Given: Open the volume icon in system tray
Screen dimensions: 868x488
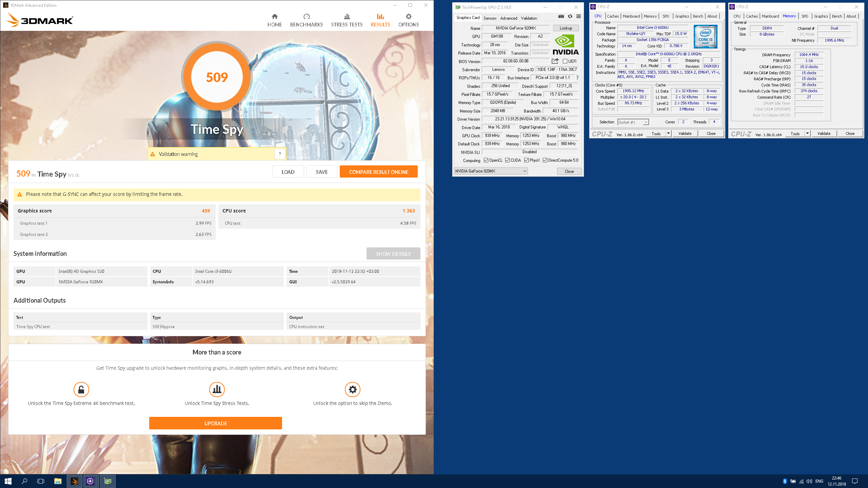Looking at the screenshot, I should click(809, 481).
